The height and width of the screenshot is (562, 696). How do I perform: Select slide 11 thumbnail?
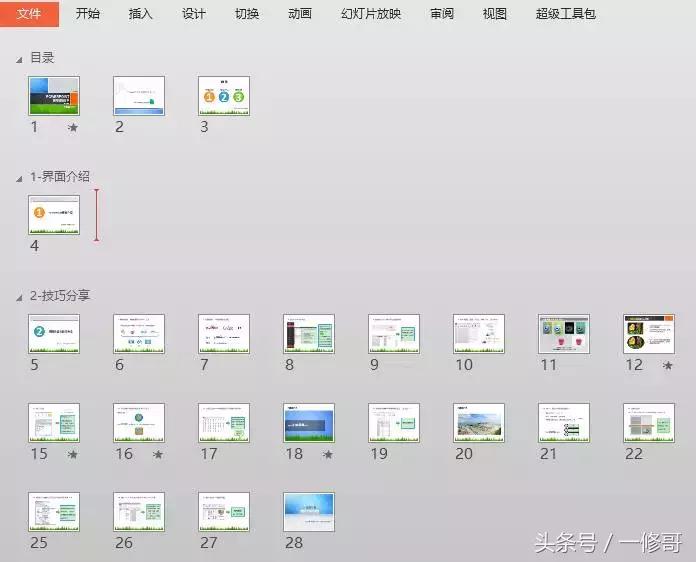pyautogui.click(x=564, y=334)
